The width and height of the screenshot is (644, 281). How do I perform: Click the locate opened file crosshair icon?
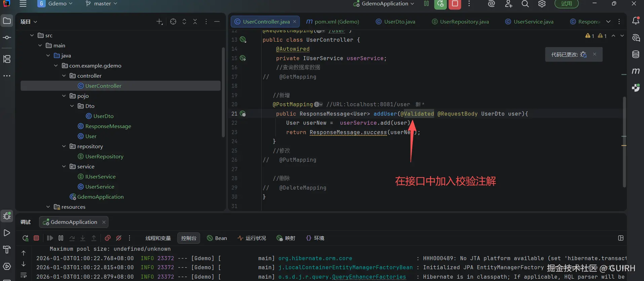tap(173, 22)
